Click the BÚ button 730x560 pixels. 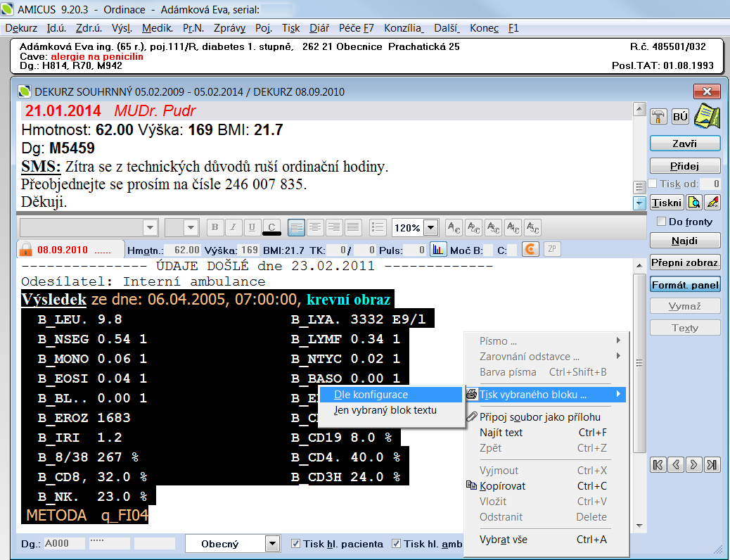[x=680, y=117]
